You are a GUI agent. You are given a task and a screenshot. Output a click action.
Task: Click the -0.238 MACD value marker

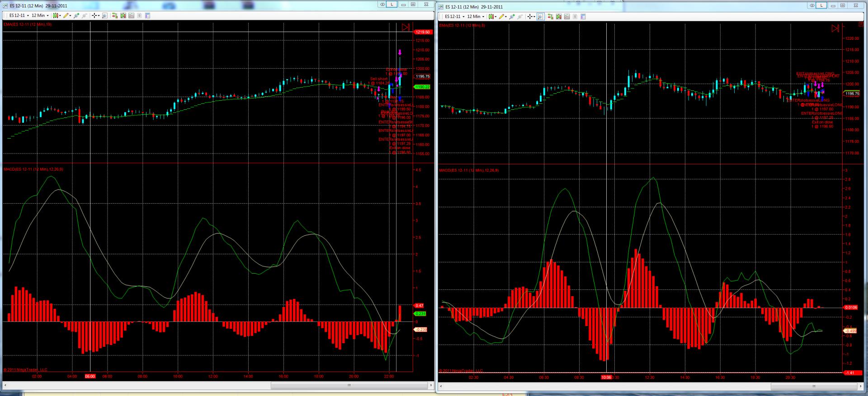click(421, 330)
